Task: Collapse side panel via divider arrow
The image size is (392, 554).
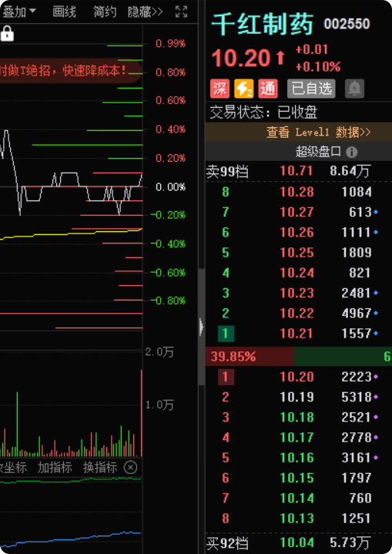Action: [201, 327]
